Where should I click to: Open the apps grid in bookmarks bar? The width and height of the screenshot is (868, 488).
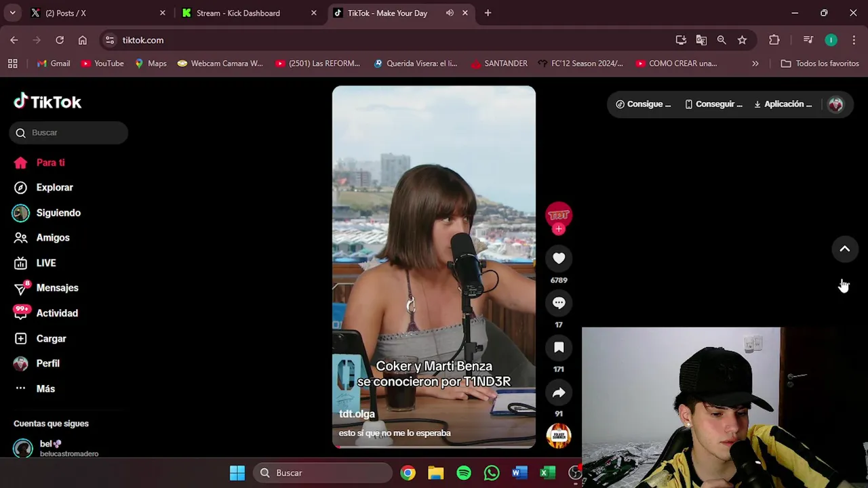[x=12, y=64]
